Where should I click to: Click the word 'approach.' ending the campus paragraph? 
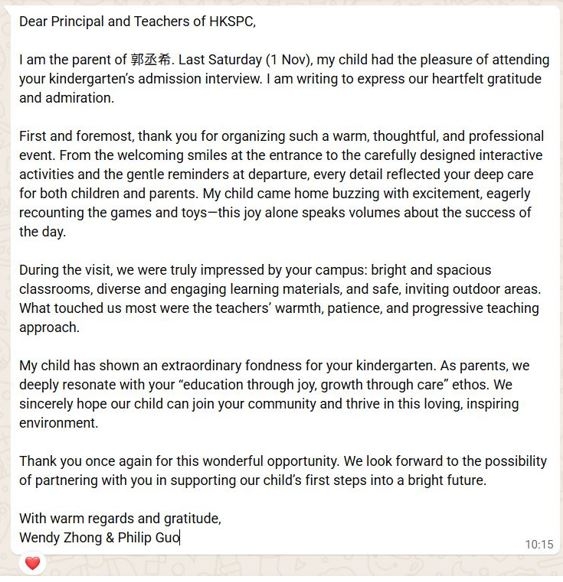49,328
